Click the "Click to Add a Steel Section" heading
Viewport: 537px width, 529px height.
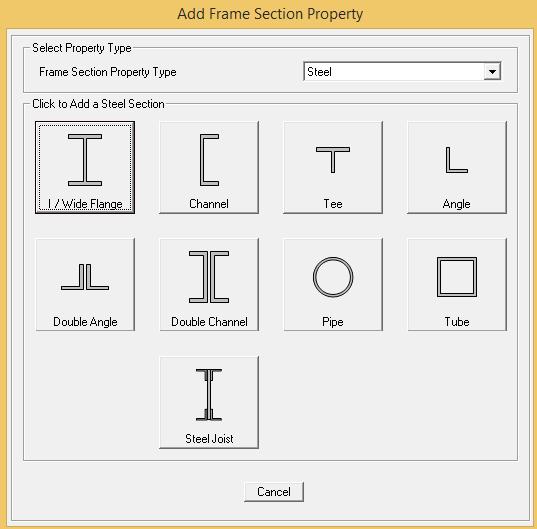(98, 104)
